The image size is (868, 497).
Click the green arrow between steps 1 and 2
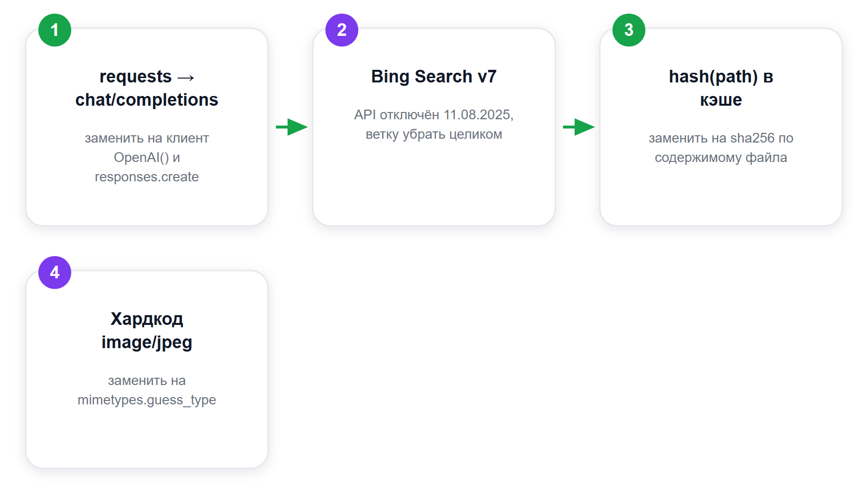click(x=291, y=127)
